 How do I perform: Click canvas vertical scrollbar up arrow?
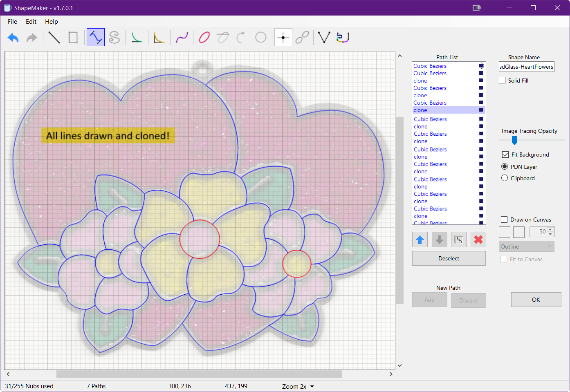click(400, 56)
